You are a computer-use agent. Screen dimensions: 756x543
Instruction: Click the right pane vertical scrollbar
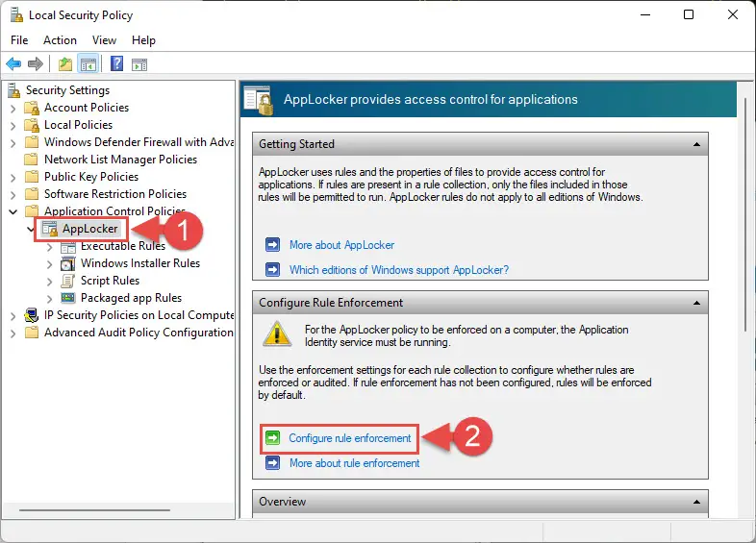(x=746, y=214)
